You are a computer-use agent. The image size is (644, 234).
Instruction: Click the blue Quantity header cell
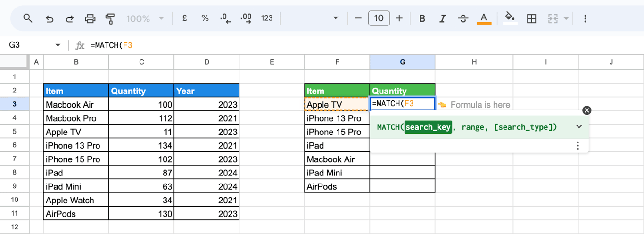[141, 91]
